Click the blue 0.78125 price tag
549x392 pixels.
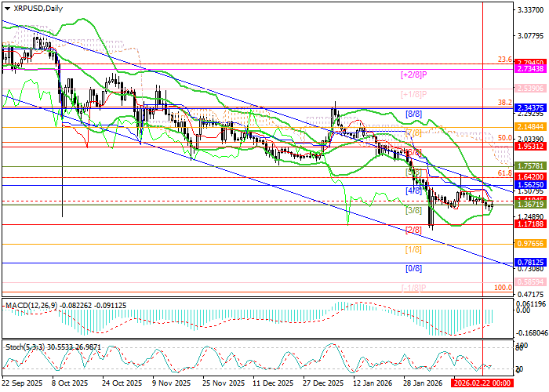[x=530, y=262]
